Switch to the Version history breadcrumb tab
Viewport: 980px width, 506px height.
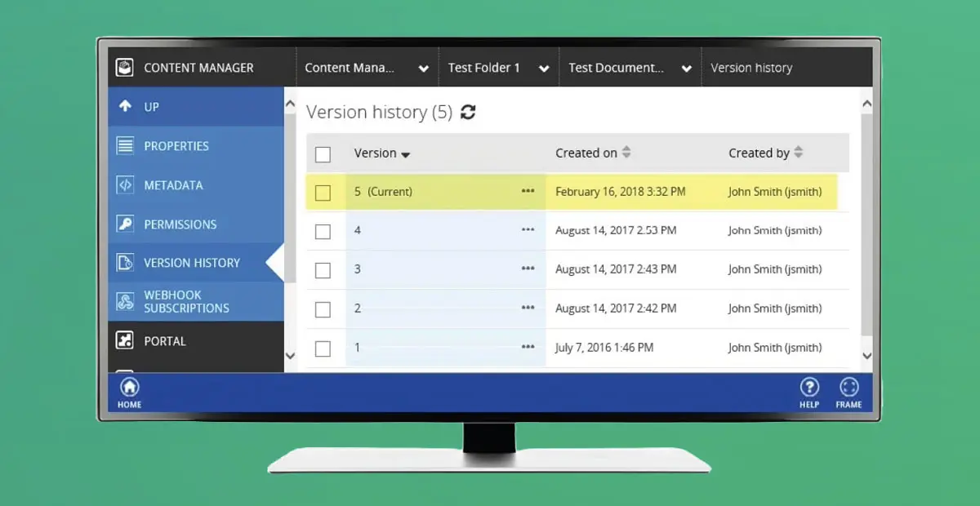tap(751, 68)
